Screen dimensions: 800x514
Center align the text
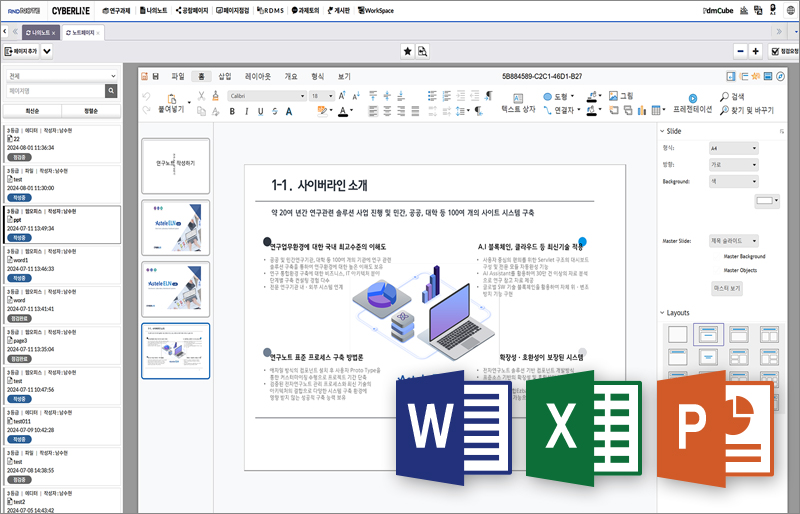(387, 111)
